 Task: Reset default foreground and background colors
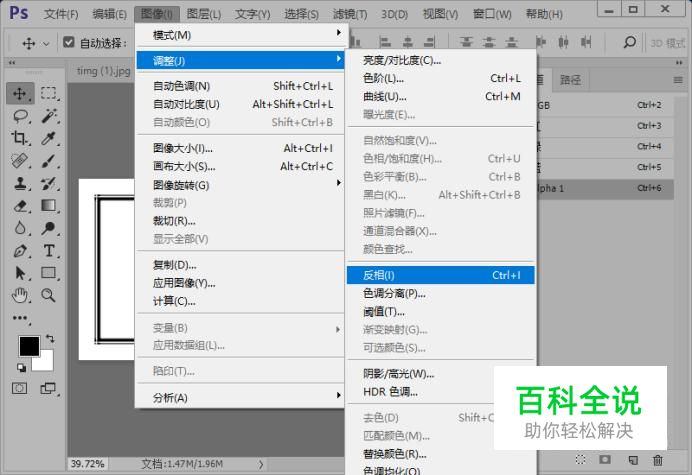[21, 367]
